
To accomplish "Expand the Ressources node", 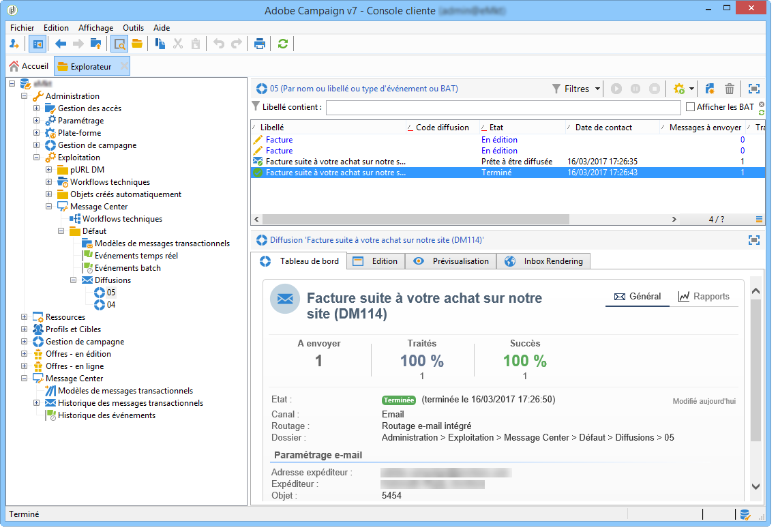I will (x=24, y=316).
